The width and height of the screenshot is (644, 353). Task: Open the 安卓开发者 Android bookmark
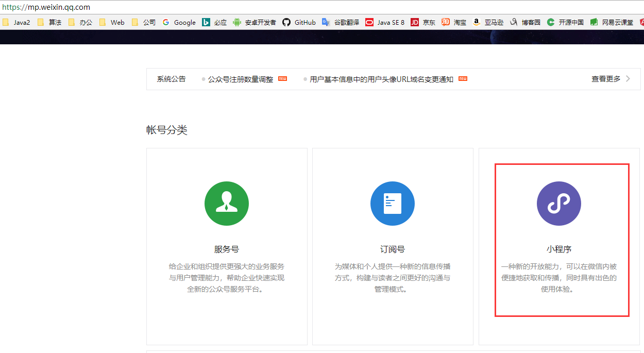click(255, 22)
